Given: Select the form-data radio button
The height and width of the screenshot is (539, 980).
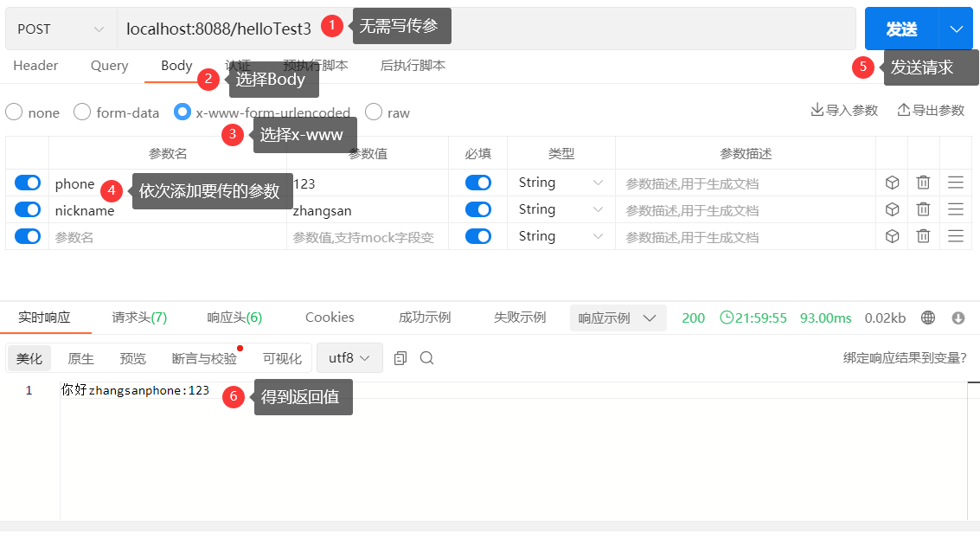Looking at the screenshot, I should 82,112.
